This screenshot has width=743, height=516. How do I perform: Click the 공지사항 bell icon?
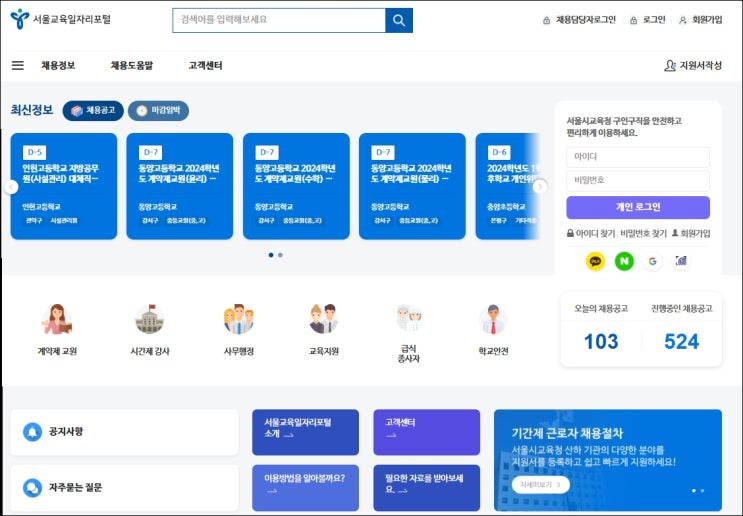(33, 432)
